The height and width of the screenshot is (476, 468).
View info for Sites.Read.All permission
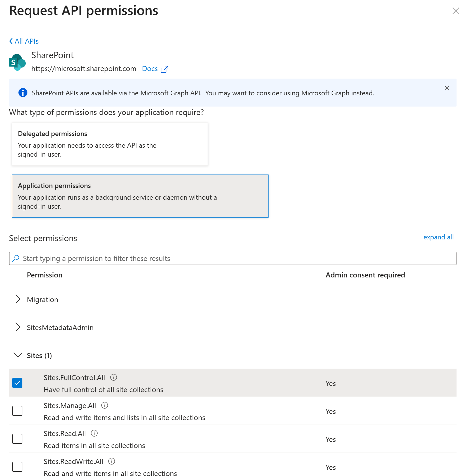click(x=94, y=433)
